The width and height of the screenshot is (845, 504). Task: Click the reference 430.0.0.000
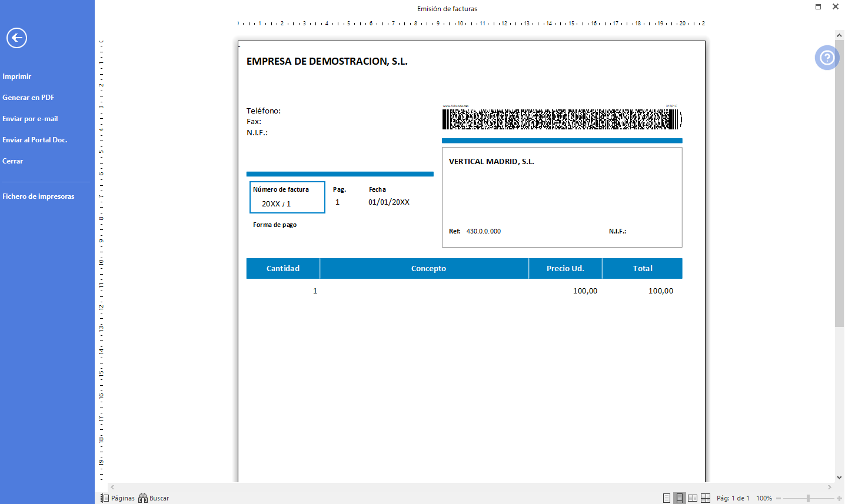[x=484, y=231]
